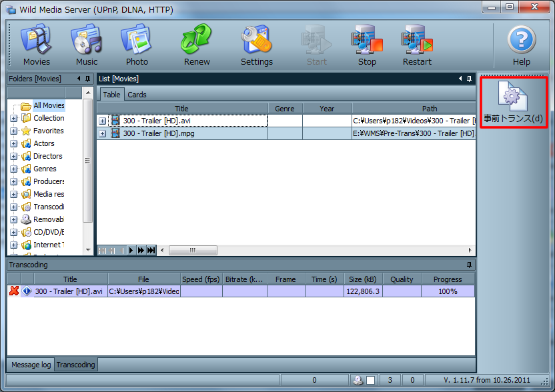Click the folder tree vertical scrollbar thumb
The height and width of the screenshot is (392, 555).
(x=87, y=161)
